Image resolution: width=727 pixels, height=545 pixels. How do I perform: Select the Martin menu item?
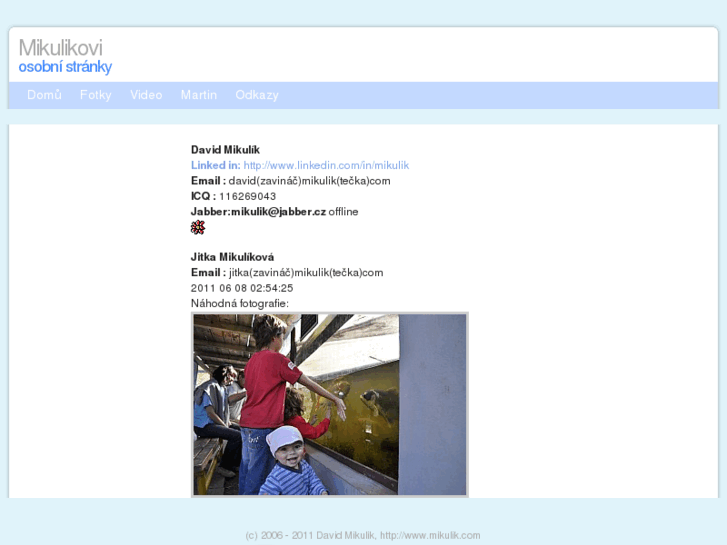(198, 95)
